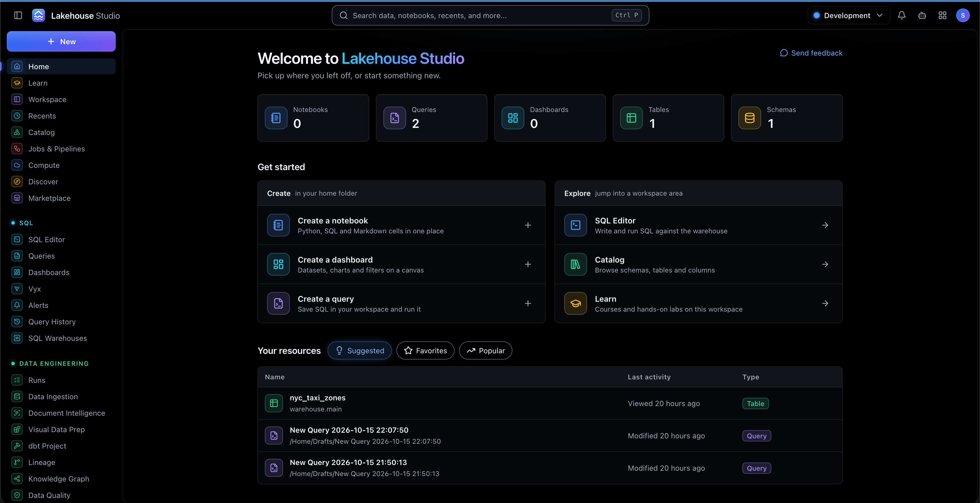The image size is (980, 503).
Task: Open Data Ingestion in the sidebar
Action: (x=61, y=396)
